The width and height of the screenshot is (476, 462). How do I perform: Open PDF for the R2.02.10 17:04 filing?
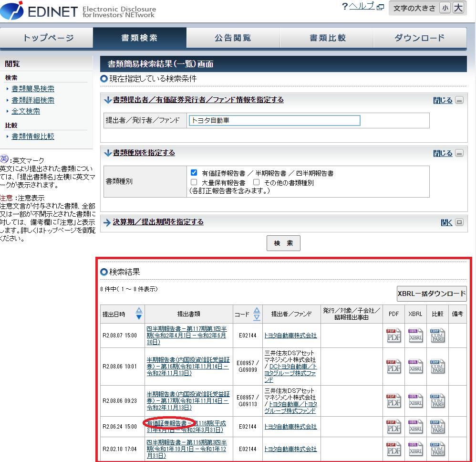[x=393, y=449]
